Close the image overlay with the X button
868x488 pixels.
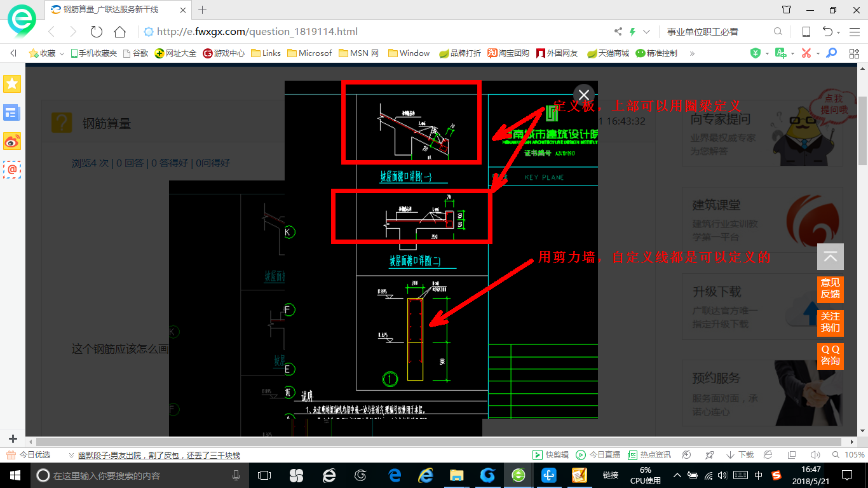tap(584, 95)
